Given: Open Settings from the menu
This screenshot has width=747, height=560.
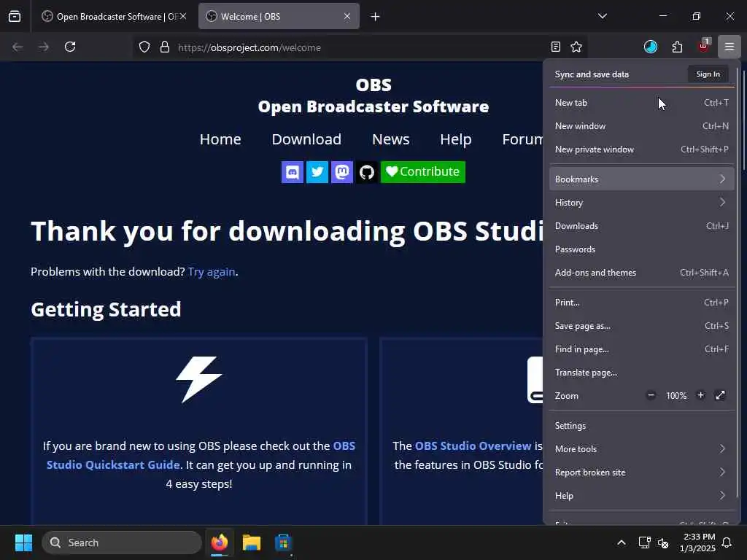Looking at the screenshot, I should pyautogui.click(x=641, y=425).
